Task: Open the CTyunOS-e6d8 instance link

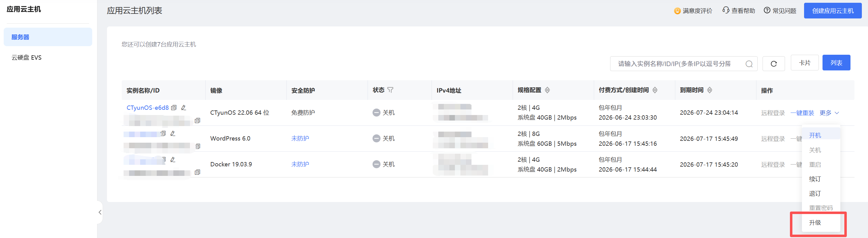Action: coord(148,108)
